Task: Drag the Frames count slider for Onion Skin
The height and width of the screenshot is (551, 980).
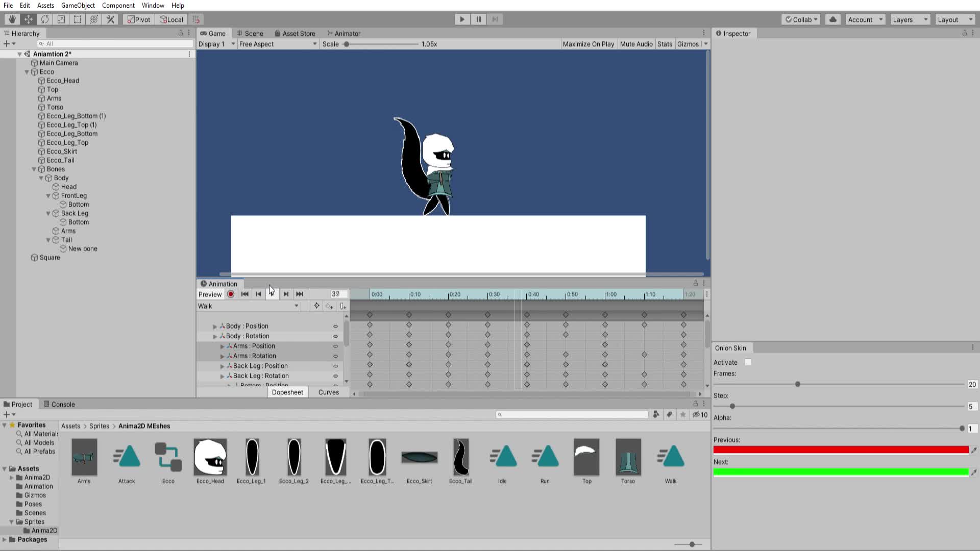Action: 796,384
